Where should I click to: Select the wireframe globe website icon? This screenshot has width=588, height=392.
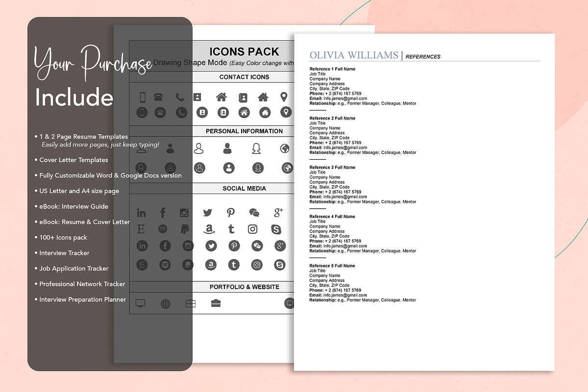tap(166, 304)
